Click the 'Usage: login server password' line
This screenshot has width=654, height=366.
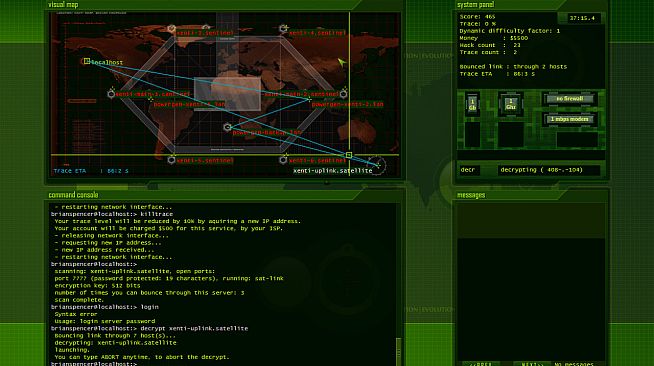pos(105,321)
